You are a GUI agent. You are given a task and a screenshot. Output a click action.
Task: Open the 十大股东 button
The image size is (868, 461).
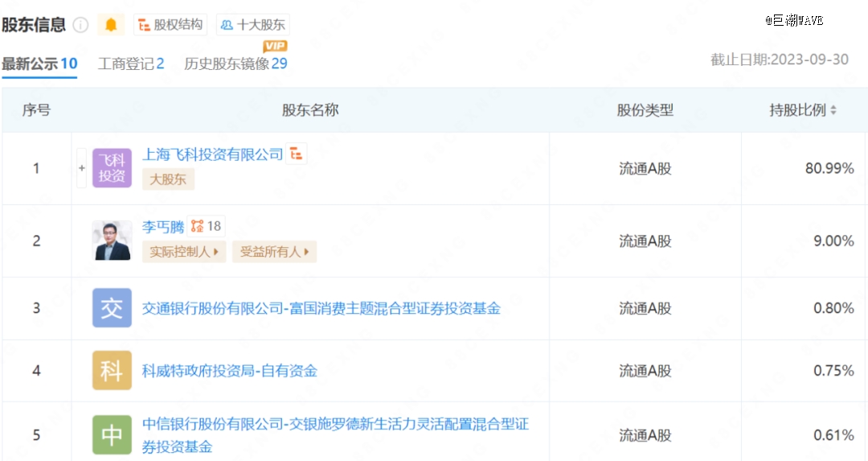coord(252,25)
